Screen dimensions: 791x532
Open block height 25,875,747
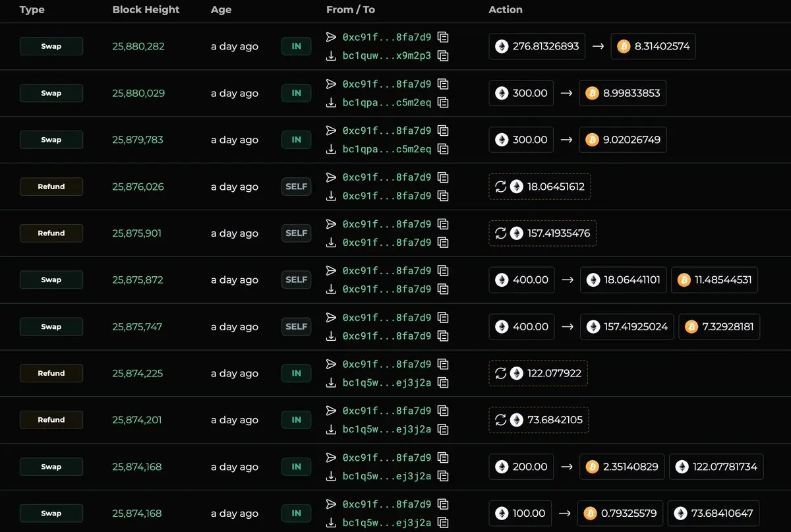coord(137,326)
